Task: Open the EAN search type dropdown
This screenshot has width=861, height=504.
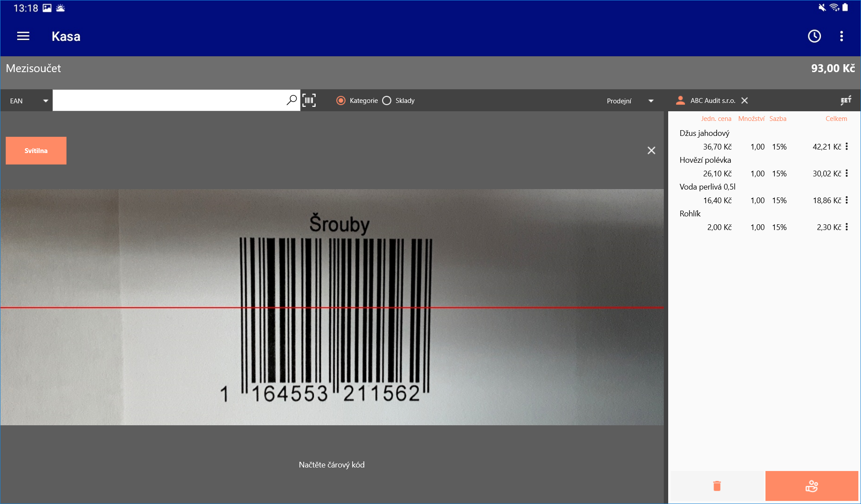Action: [x=29, y=101]
